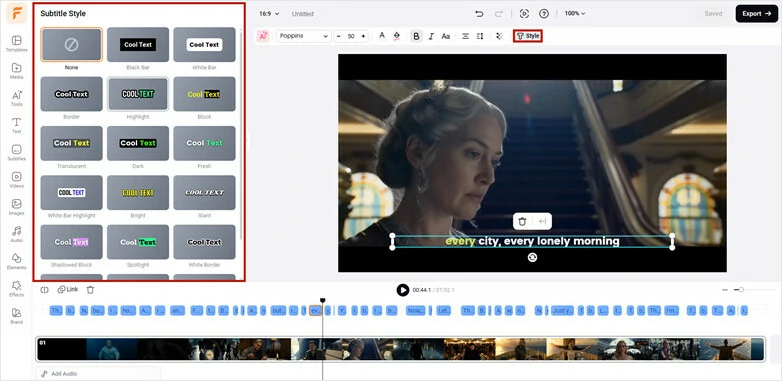Click the Saved status text
782x381 pixels.
(x=713, y=14)
